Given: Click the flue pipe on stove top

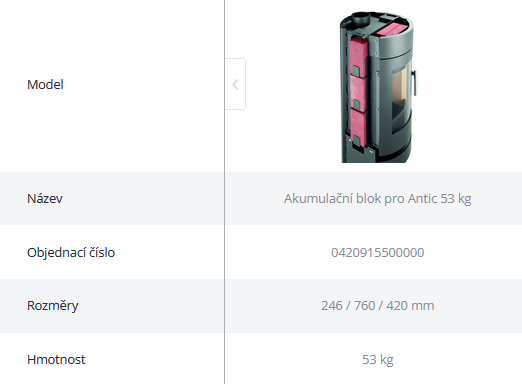Looking at the screenshot, I should pyautogui.click(x=361, y=18).
